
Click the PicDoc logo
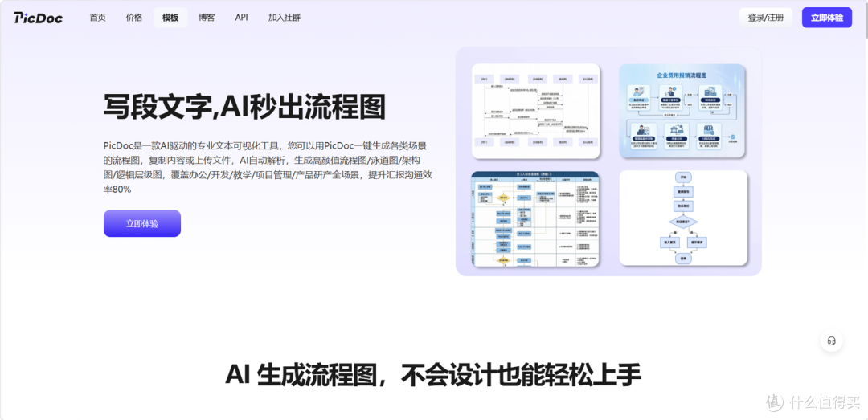pos(39,18)
